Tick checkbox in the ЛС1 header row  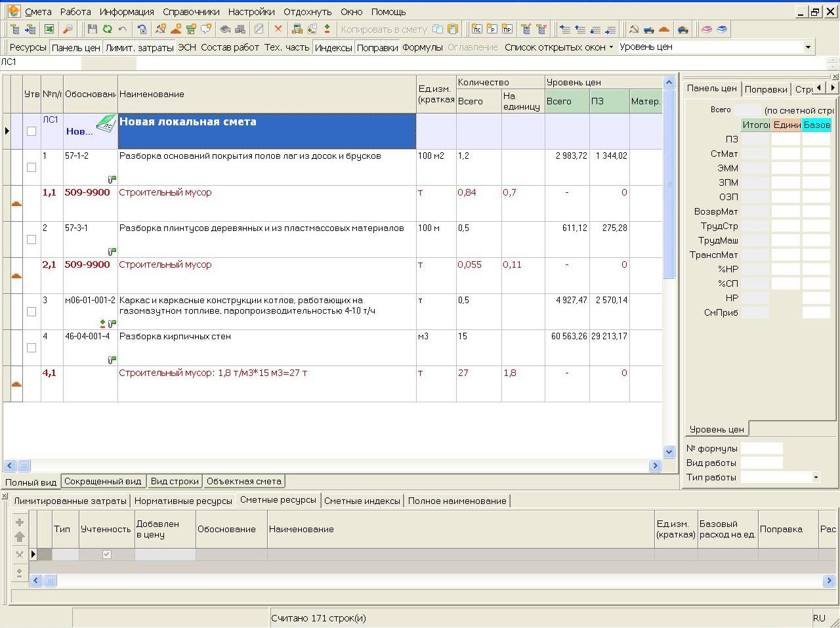[31, 131]
